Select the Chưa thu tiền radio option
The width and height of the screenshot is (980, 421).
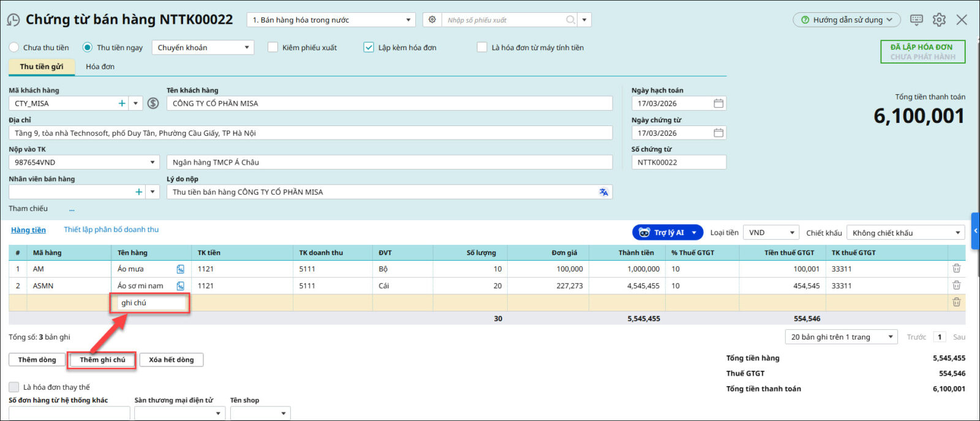(14, 47)
